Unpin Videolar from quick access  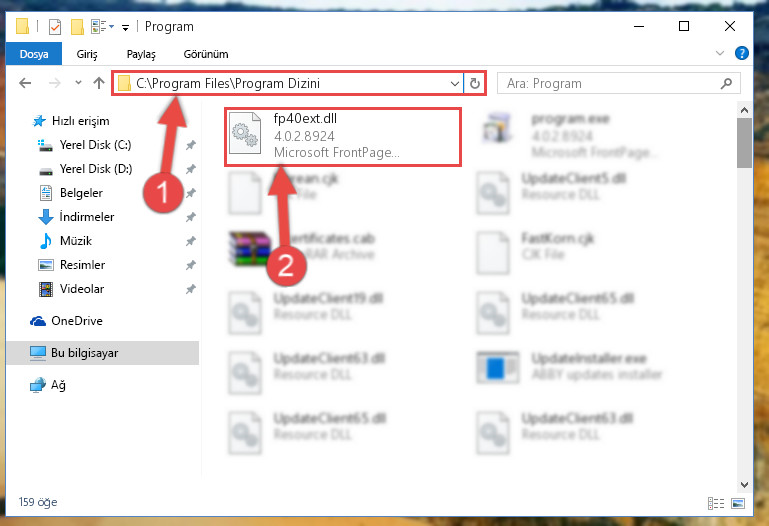[191, 289]
